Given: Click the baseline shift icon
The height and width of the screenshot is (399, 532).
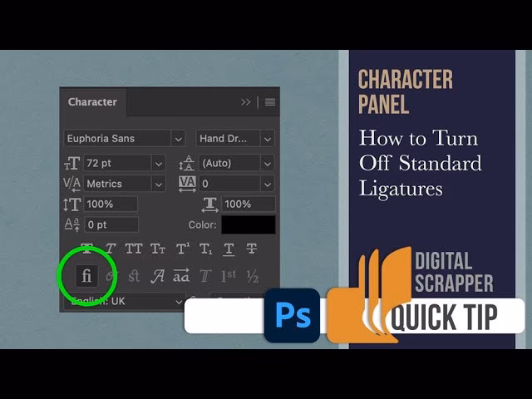Looking at the screenshot, I should [x=72, y=224].
